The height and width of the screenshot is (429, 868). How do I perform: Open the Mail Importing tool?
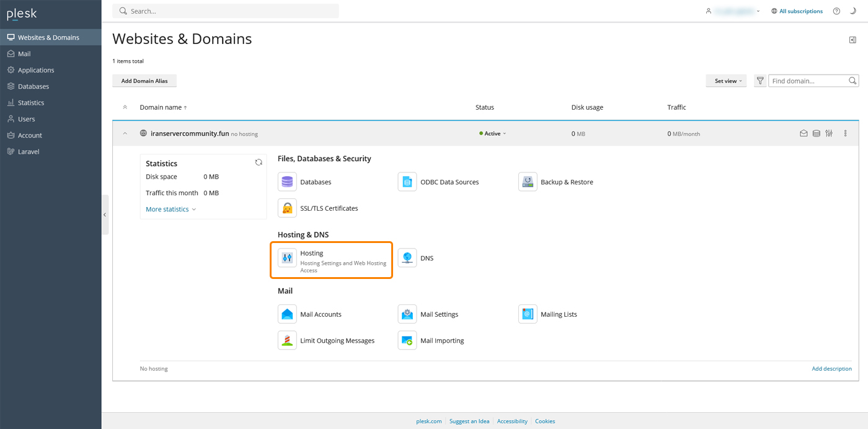[442, 340]
